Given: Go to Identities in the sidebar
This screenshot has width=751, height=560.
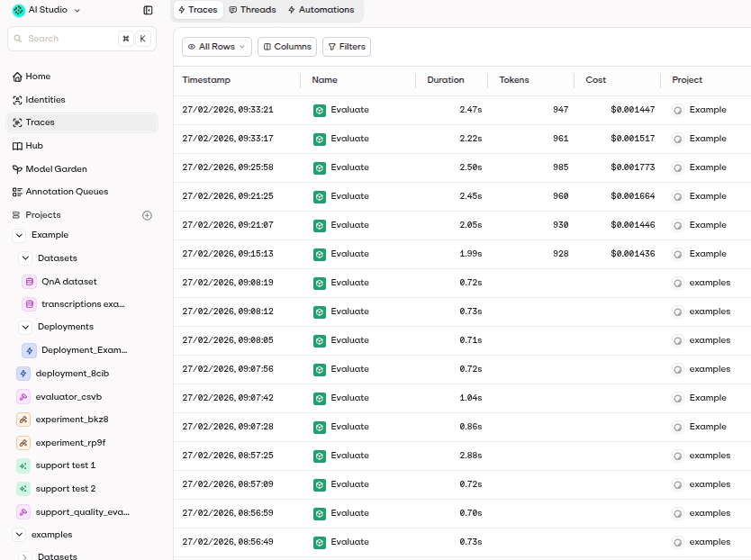Looking at the screenshot, I should (x=45, y=100).
